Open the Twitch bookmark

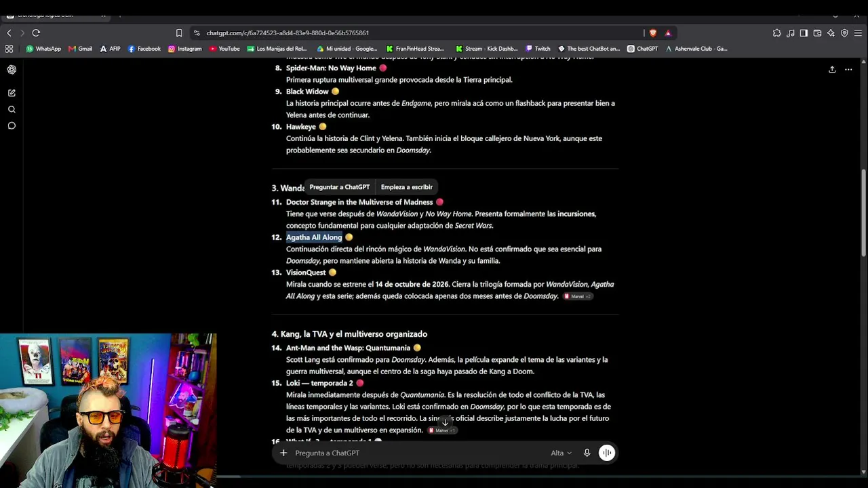(x=538, y=49)
